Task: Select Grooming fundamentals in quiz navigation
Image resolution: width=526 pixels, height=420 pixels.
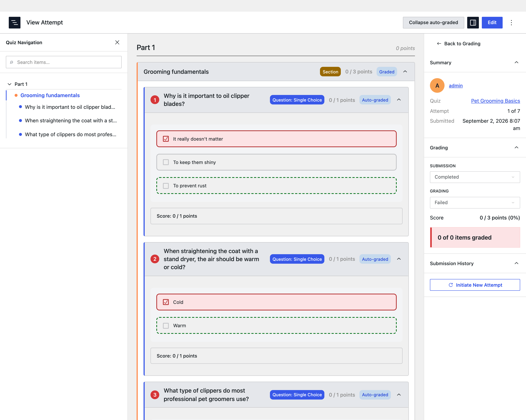Action: (50, 95)
